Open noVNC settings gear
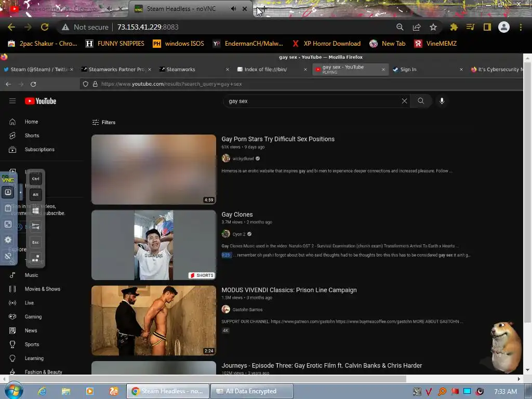Screen dimensions: 532x399 tap(8, 240)
